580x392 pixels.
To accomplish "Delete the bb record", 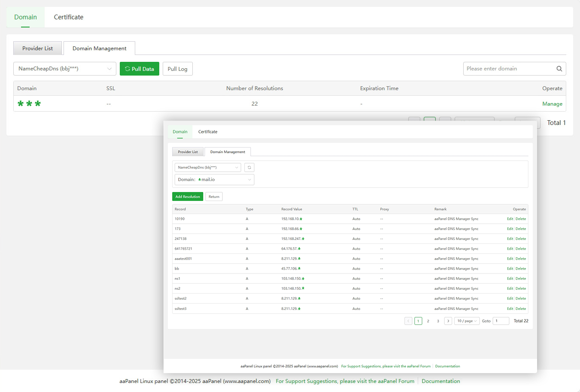I will (x=521, y=269).
